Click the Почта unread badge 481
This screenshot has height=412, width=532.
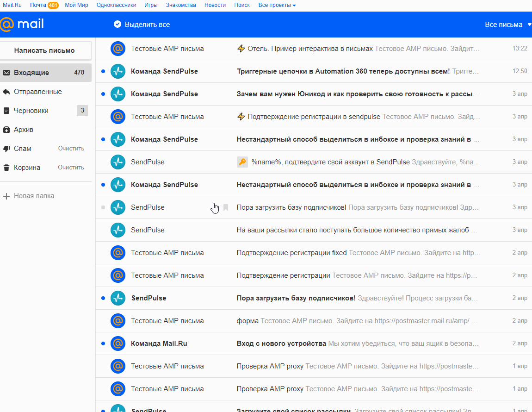click(x=53, y=5)
